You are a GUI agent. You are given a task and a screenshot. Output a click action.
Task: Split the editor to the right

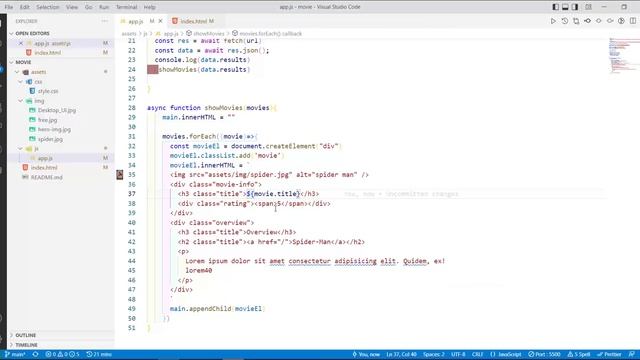(633, 21)
